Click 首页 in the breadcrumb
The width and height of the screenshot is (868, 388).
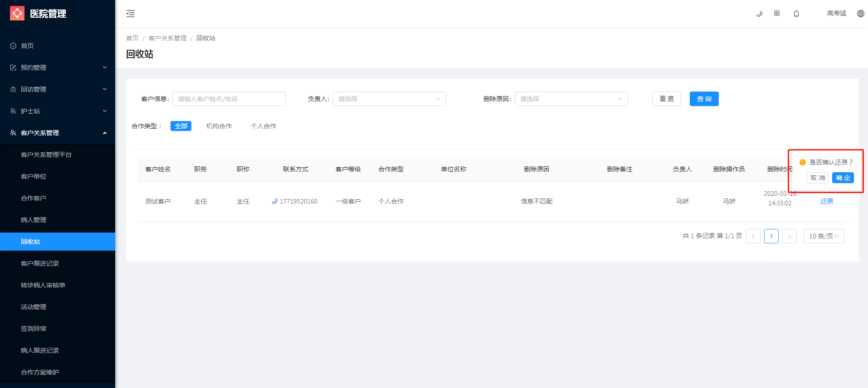click(x=132, y=38)
